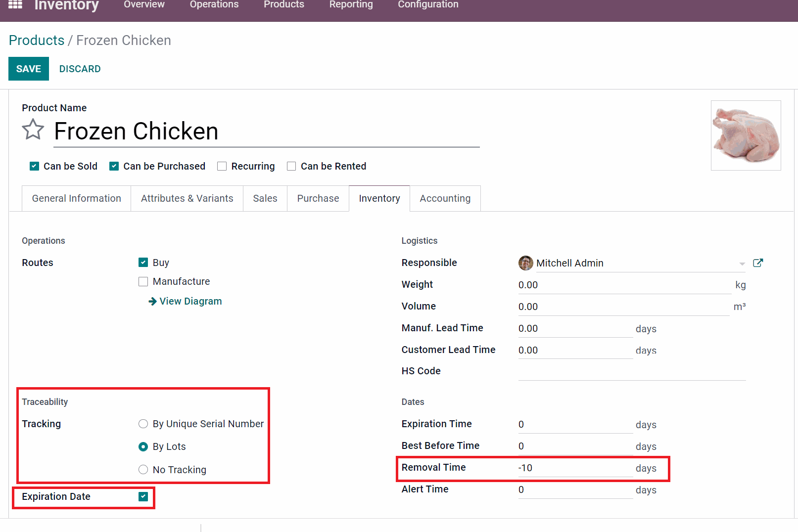Image resolution: width=798 pixels, height=532 pixels.
Task: Click inside the Removal Time input field
Action: [x=569, y=467]
